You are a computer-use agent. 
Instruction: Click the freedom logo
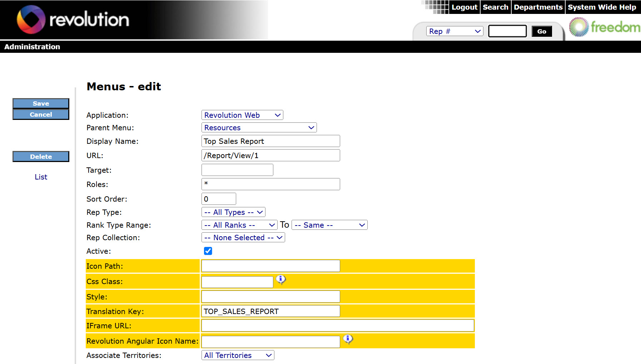pyautogui.click(x=603, y=26)
